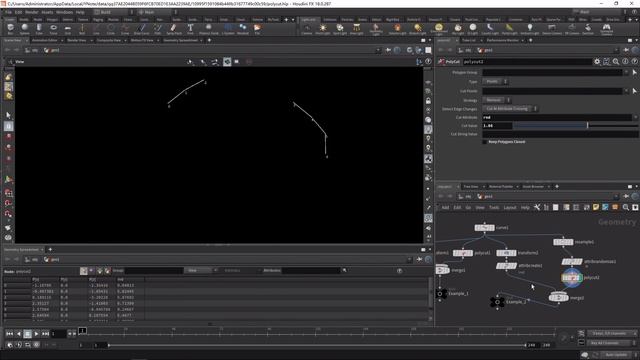This screenshot has width=640, height=360.
Task: Click the curve1 node
Action: click(x=484, y=228)
